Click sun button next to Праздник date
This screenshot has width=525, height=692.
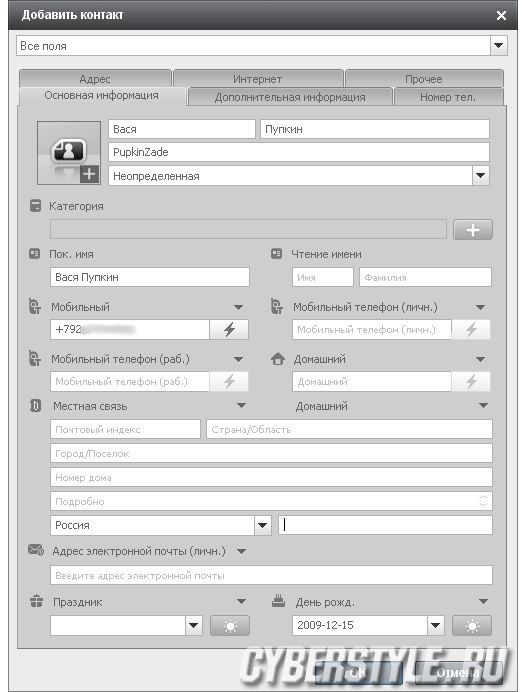[x=230, y=626]
